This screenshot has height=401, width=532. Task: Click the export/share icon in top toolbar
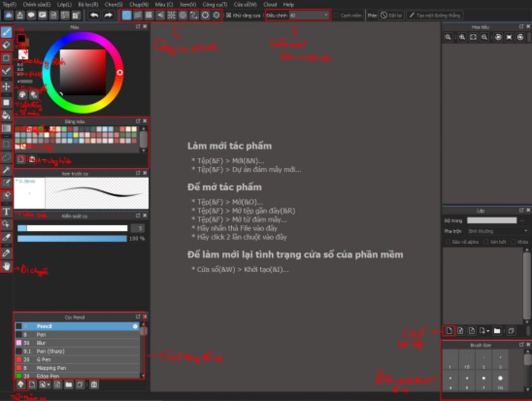pyautogui.click(x=20, y=15)
